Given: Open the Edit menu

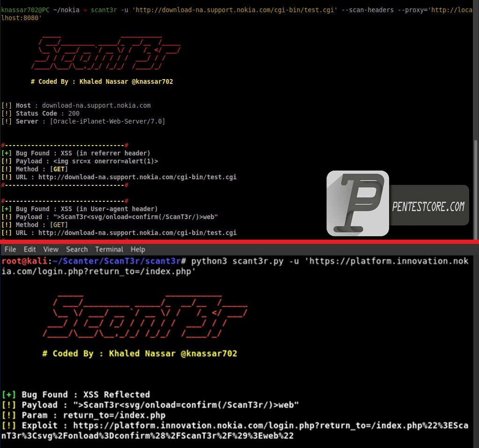Looking at the screenshot, I should (29, 250).
